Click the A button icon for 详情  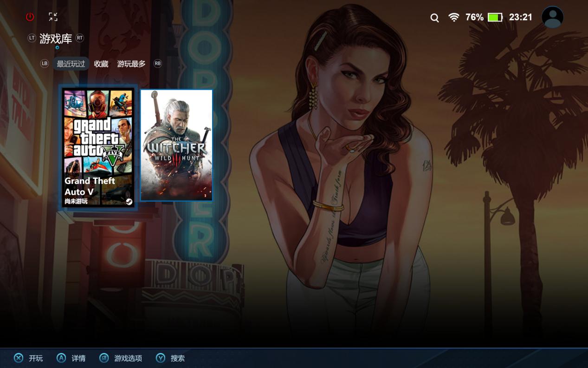pos(61,358)
